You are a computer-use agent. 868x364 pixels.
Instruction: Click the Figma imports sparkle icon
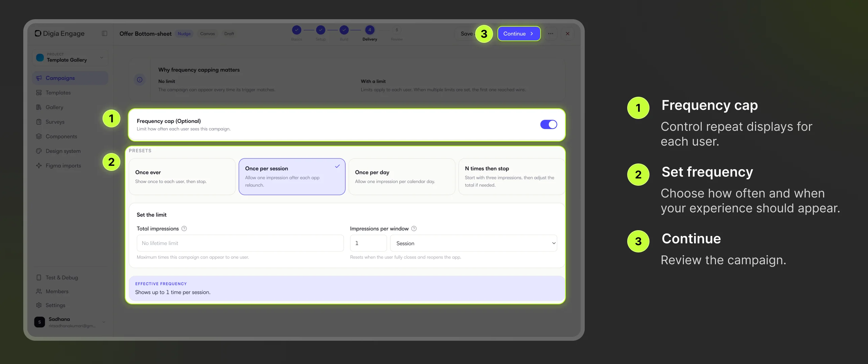coord(39,165)
